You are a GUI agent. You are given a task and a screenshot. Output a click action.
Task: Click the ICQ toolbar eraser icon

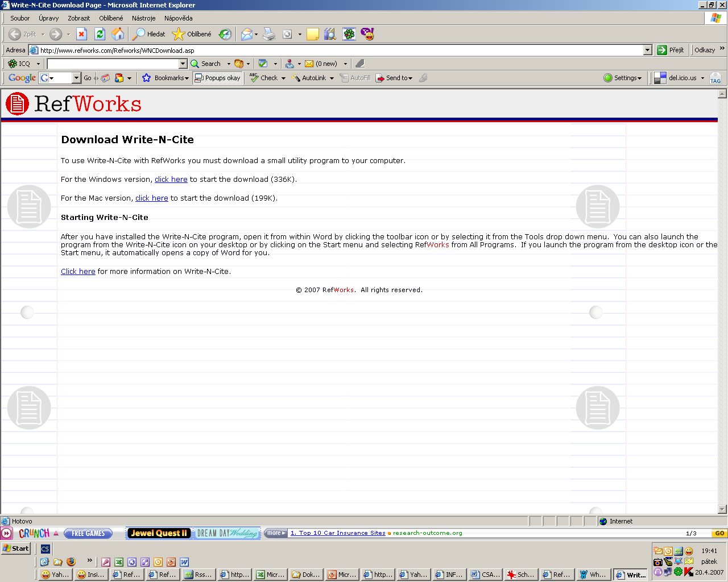point(359,64)
